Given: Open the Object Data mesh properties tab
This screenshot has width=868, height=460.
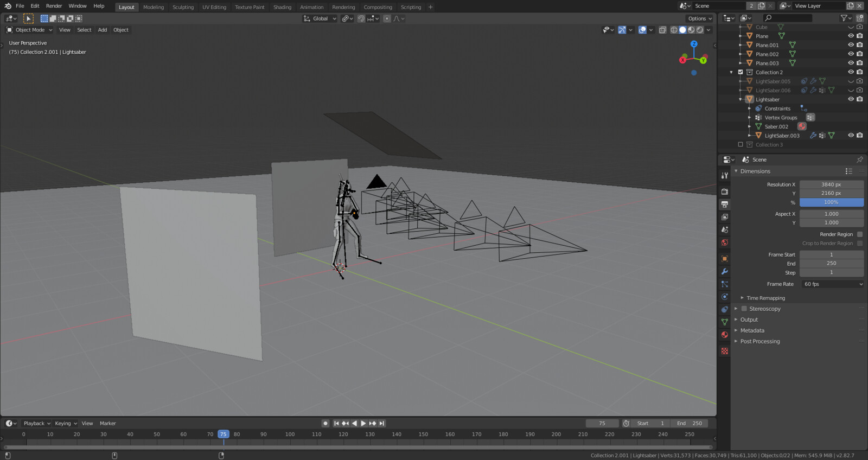Looking at the screenshot, I should click(724, 322).
